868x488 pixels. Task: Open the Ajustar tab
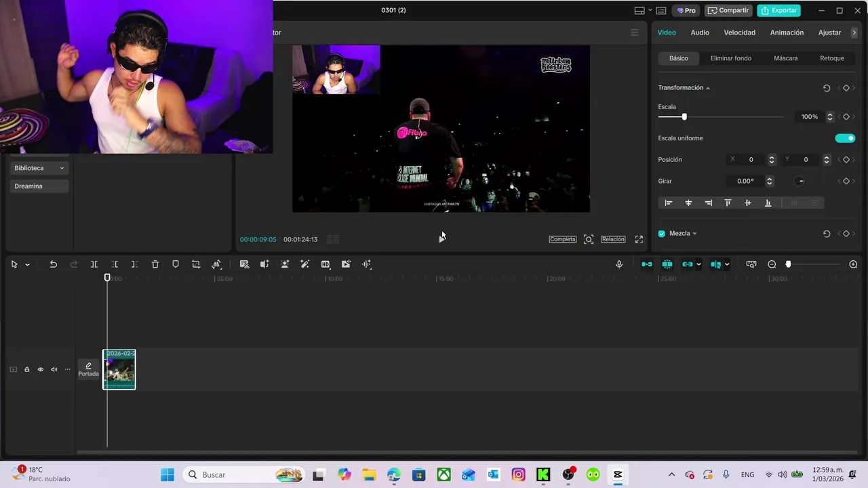tap(829, 33)
